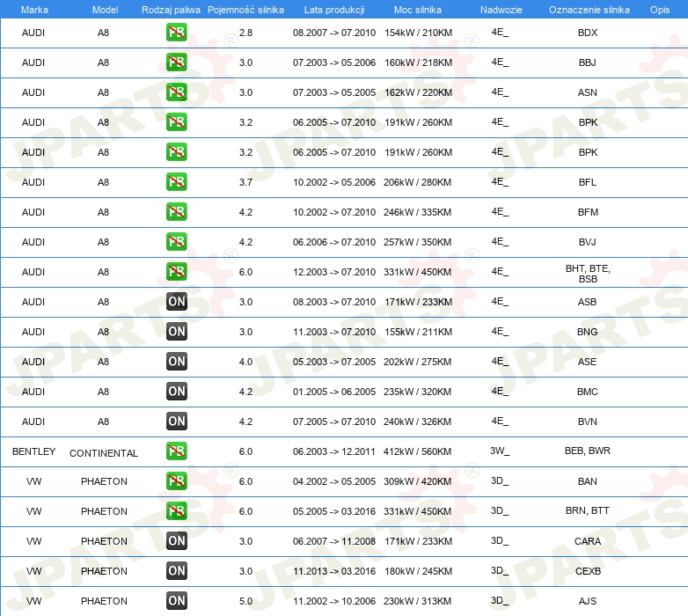Screen dimensions: 688x616
Task: Click the Marka column header
Action: 34,10
